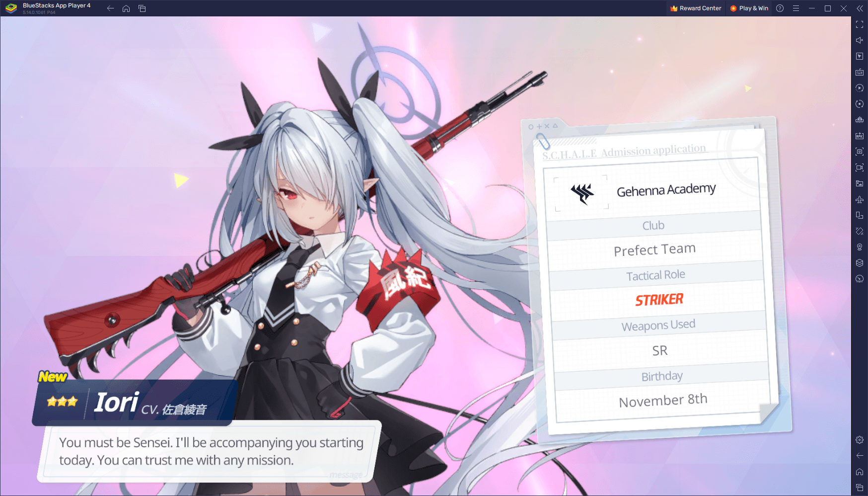This screenshot has height=496, width=868.
Task: Capture a screenshot with the camera icon
Action: pyautogui.click(x=859, y=152)
